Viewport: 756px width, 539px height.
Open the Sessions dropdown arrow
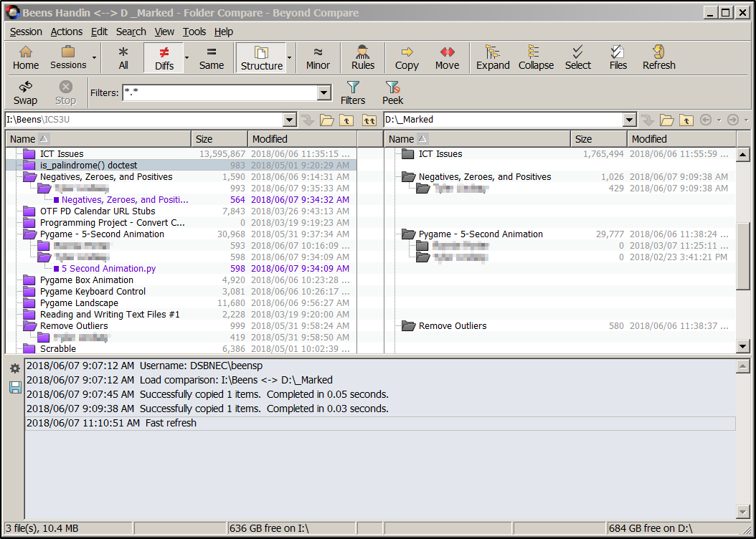click(x=94, y=58)
